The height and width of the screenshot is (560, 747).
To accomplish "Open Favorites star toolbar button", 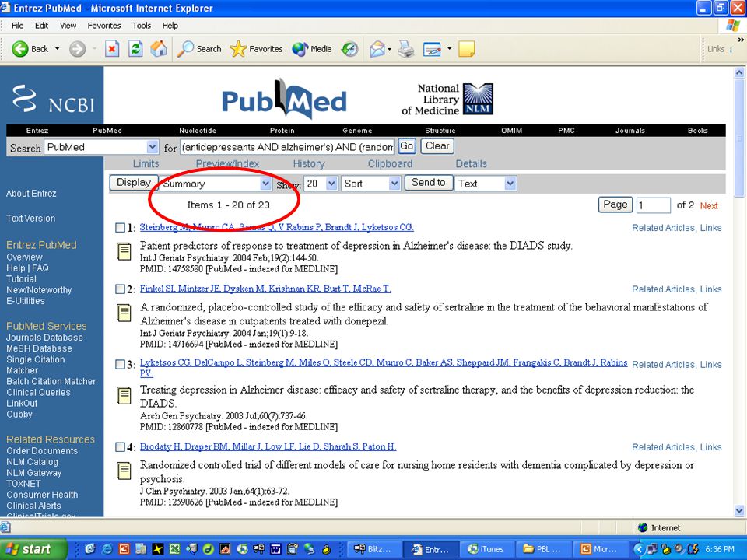I will click(256, 48).
